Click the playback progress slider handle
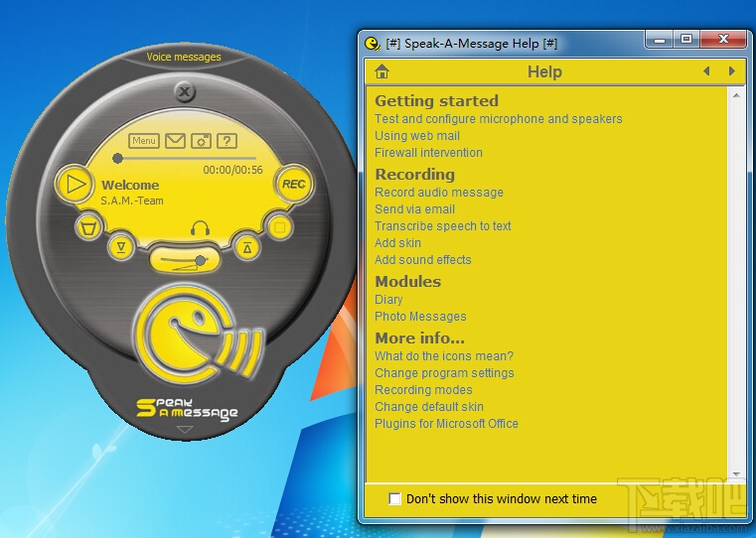756x538 pixels. 117,158
